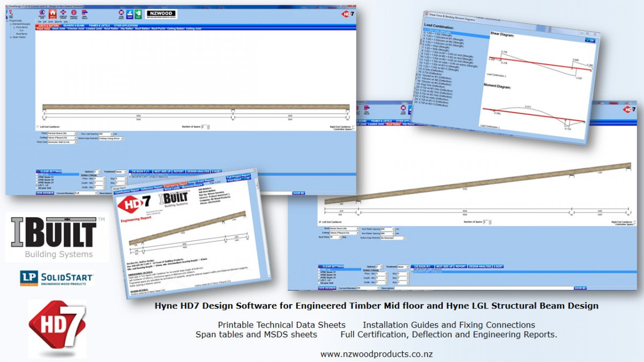Open www.nzwoodproducts.co.nz link
The height and width of the screenshot is (362, 644).
click(x=376, y=354)
